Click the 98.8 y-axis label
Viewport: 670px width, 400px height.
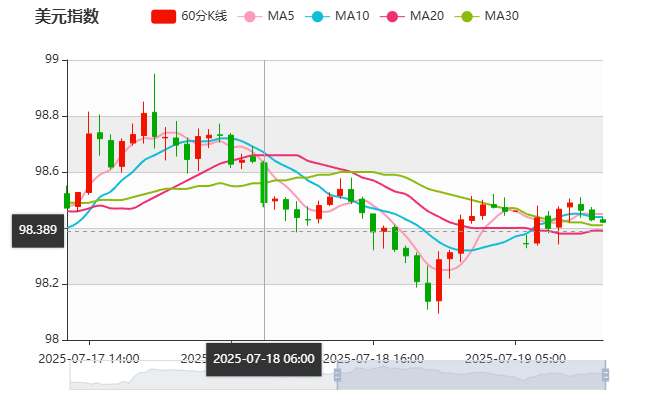[x=47, y=116]
